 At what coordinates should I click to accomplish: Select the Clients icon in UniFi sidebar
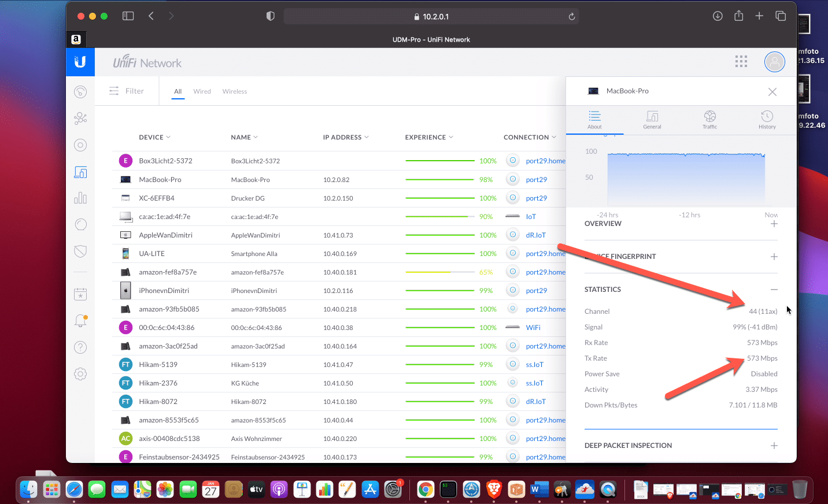point(80,172)
